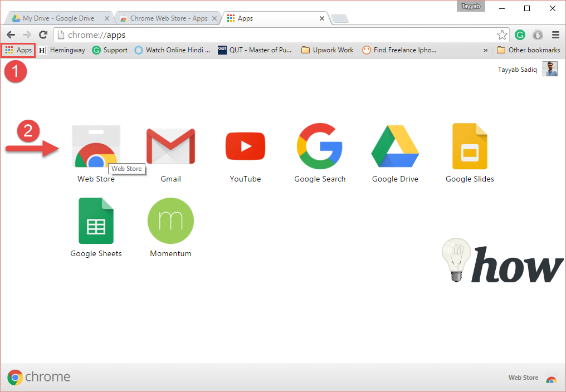Click the Chrome logo in footer

point(38,377)
